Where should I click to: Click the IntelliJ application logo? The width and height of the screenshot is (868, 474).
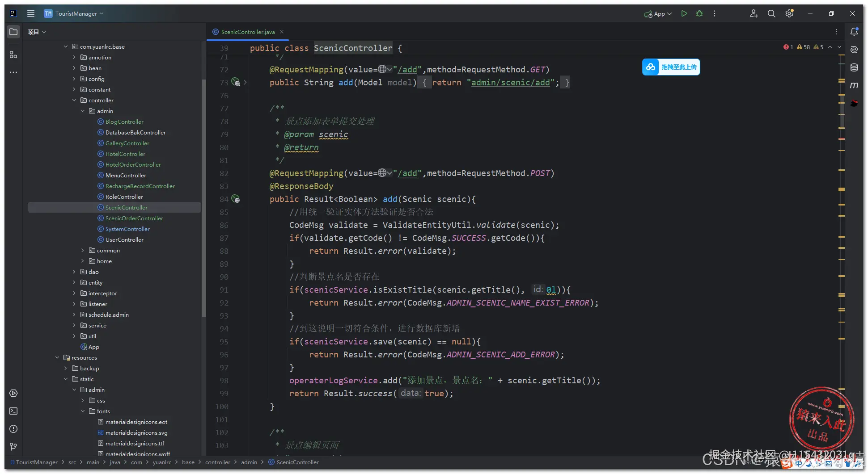click(x=13, y=13)
